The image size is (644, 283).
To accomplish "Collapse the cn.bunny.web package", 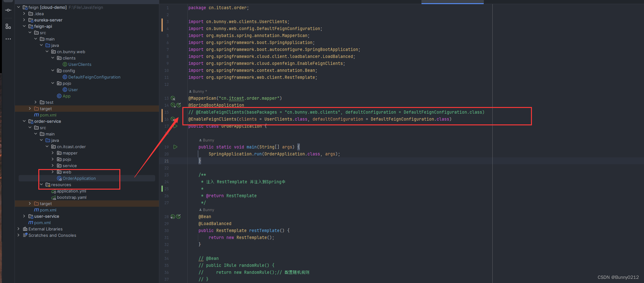I will coord(47,52).
